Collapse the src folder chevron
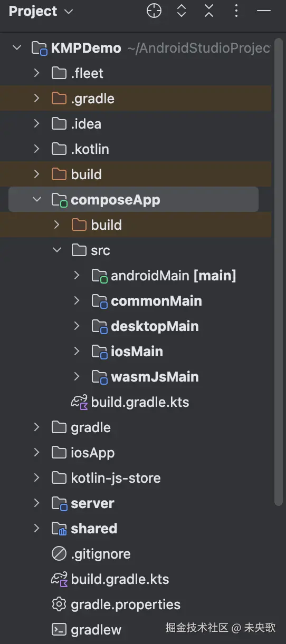The height and width of the screenshot is (644, 286). pos(56,250)
